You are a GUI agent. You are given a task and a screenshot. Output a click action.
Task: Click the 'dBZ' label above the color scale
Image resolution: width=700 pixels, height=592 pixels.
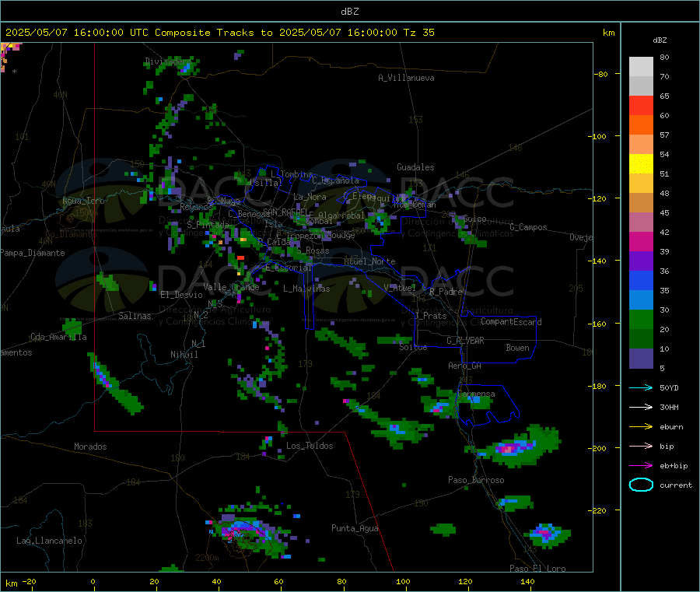(x=660, y=40)
